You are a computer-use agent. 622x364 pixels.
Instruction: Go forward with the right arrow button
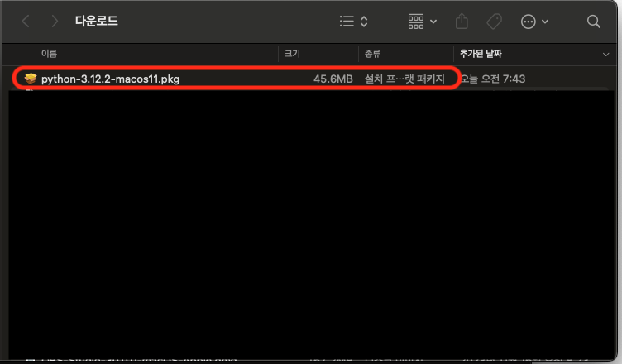click(x=55, y=21)
